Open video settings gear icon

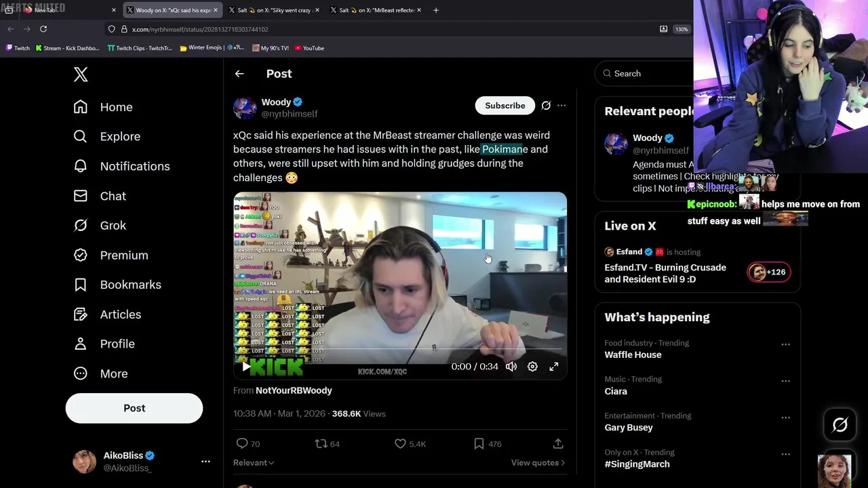click(x=532, y=367)
